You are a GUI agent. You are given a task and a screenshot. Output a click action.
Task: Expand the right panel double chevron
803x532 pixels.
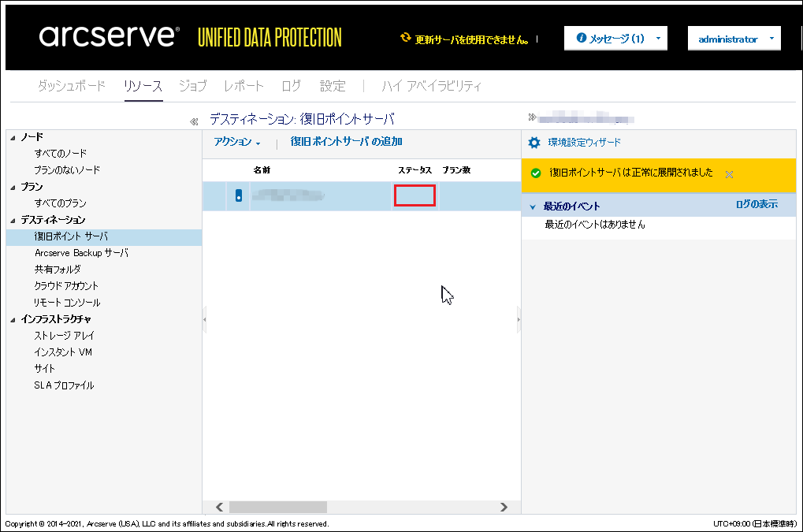(532, 117)
